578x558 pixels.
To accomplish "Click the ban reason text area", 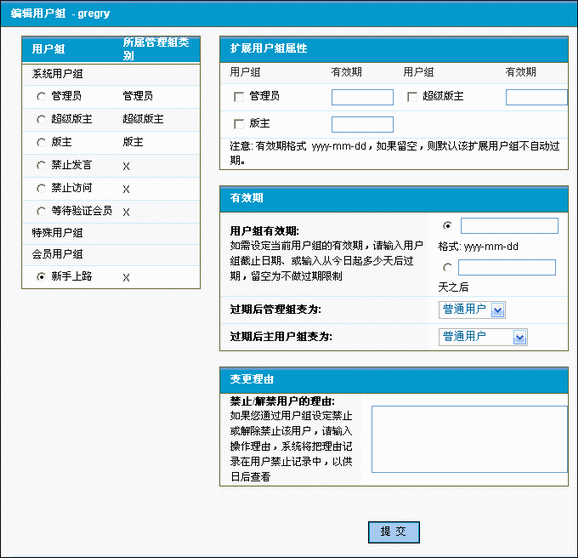I will [469, 439].
